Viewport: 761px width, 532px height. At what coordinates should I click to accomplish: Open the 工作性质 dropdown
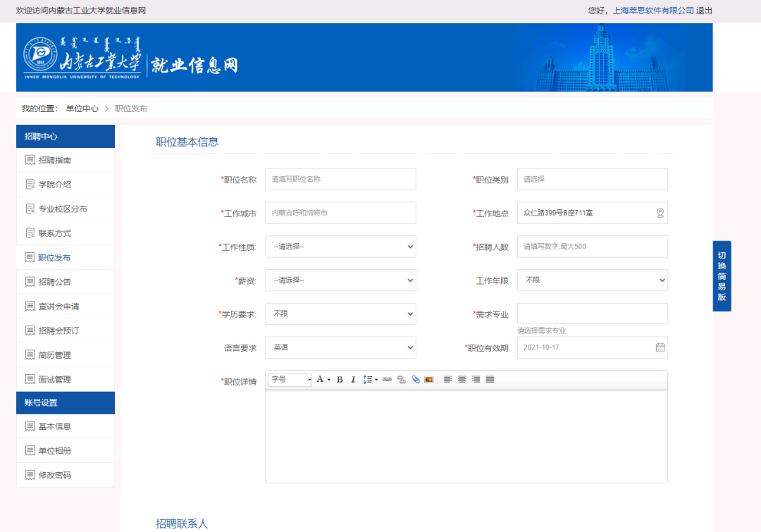340,247
